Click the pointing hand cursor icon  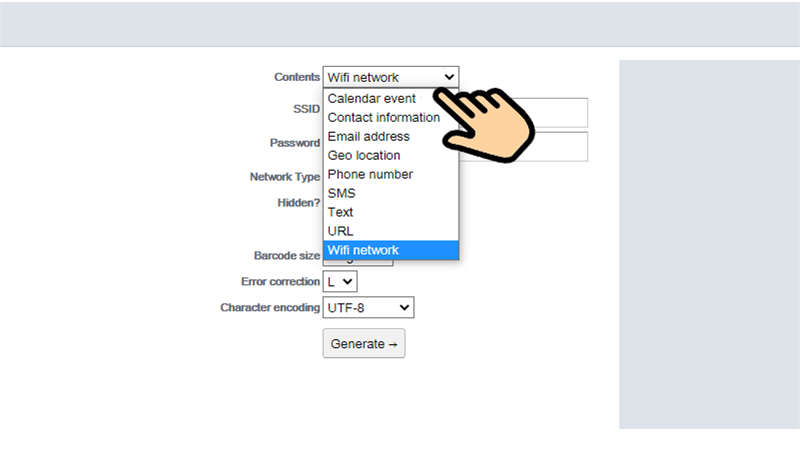coord(485,120)
